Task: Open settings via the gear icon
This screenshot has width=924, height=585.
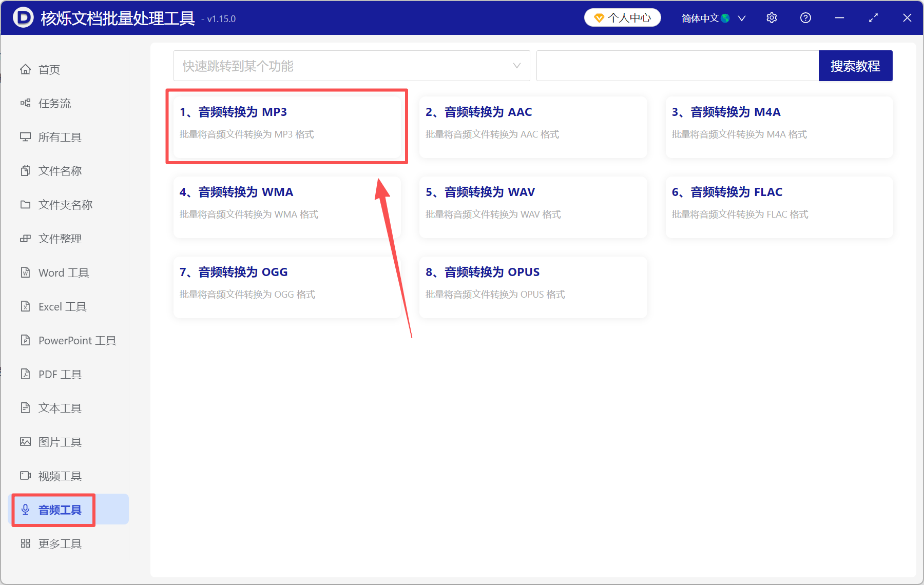Action: pos(772,18)
